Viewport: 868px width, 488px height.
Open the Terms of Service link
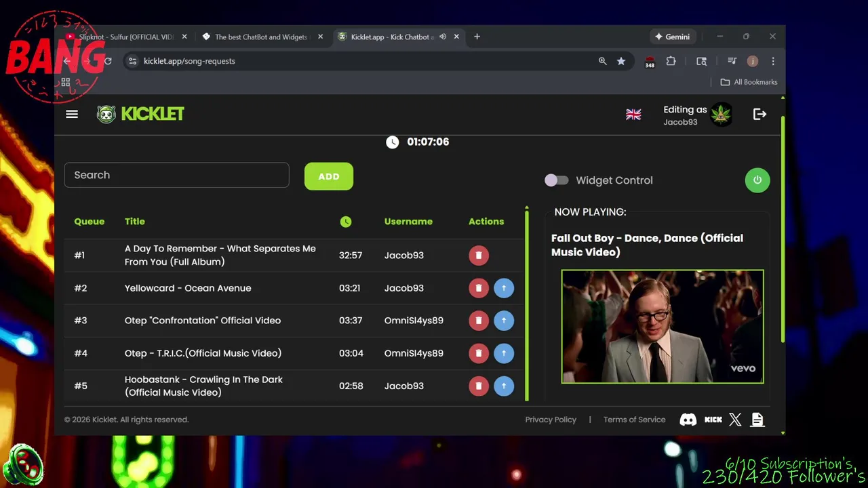pos(635,420)
